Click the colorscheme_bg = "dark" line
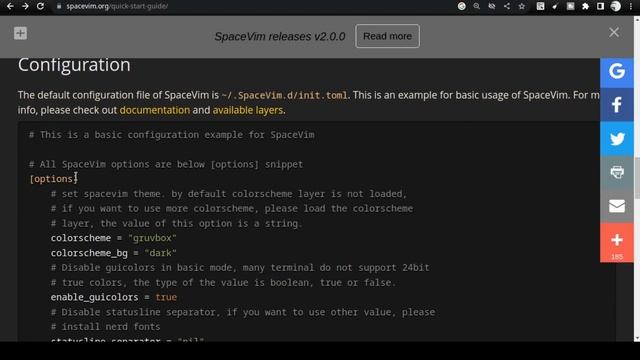This screenshot has width=640, height=360. tap(113, 253)
